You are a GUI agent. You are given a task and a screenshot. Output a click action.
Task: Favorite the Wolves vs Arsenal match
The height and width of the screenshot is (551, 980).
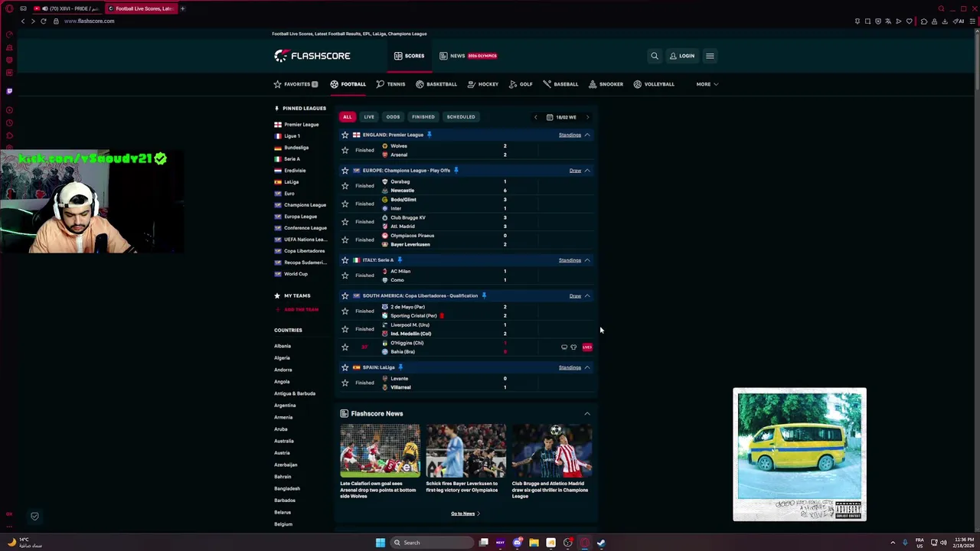point(345,150)
